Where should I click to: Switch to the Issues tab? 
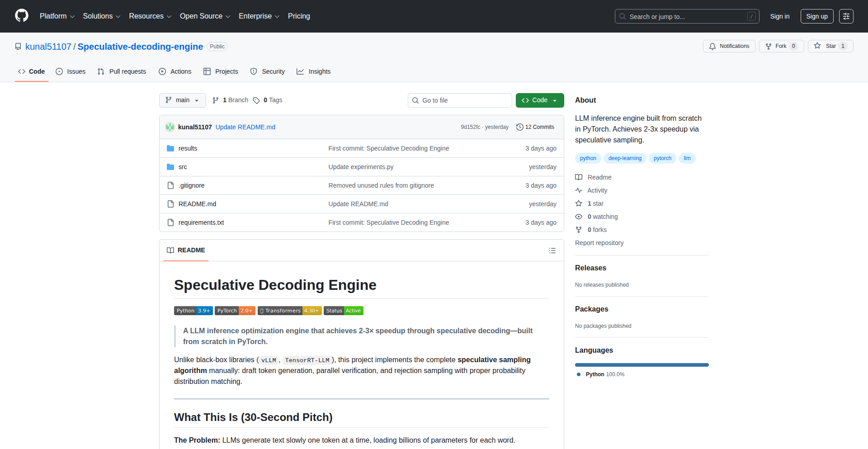[71, 71]
